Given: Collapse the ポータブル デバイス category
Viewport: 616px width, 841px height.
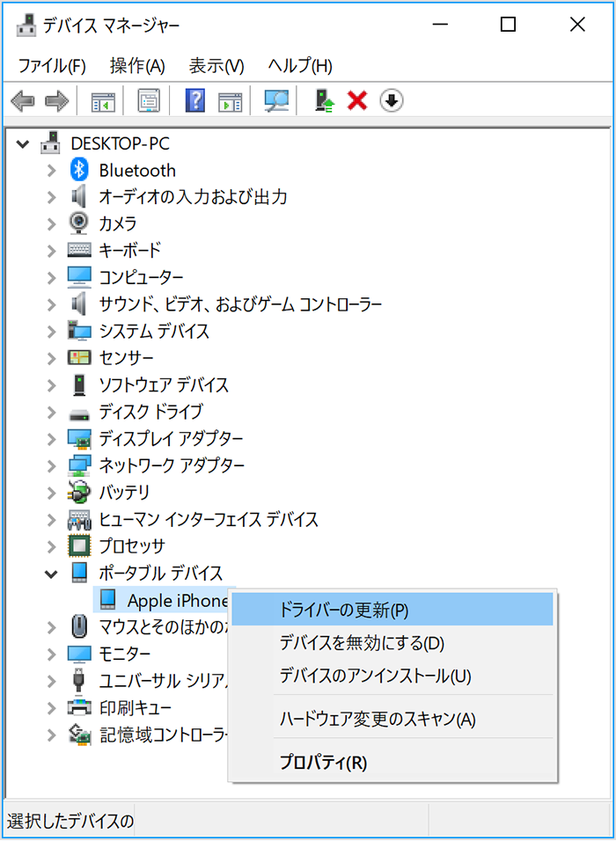Looking at the screenshot, I should click(52, 574).
